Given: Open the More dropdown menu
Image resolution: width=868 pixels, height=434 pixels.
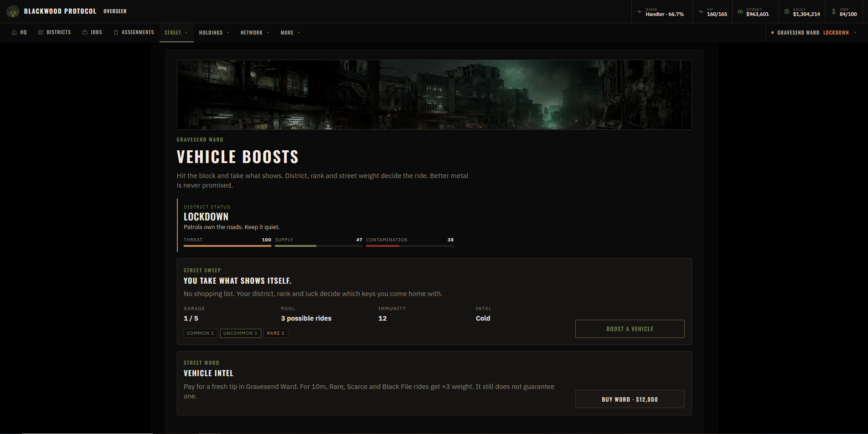Looking at the screenshot, I should coord(290,33).
